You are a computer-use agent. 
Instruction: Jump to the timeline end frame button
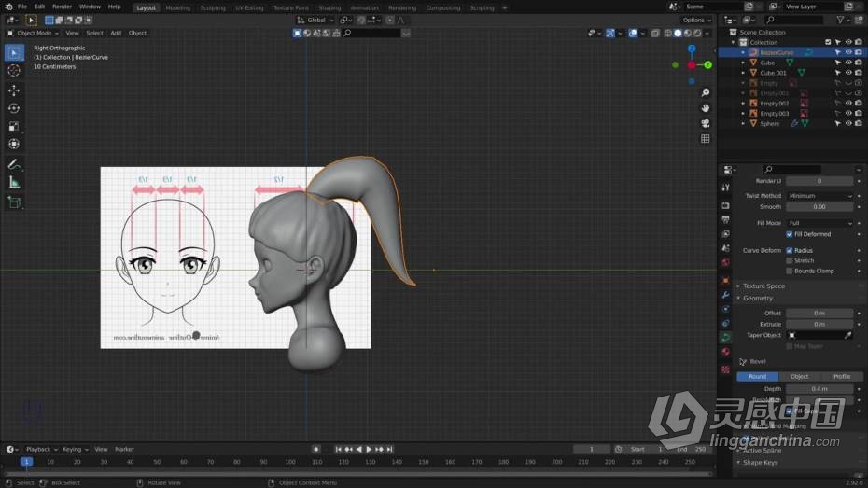click(390, 449)
